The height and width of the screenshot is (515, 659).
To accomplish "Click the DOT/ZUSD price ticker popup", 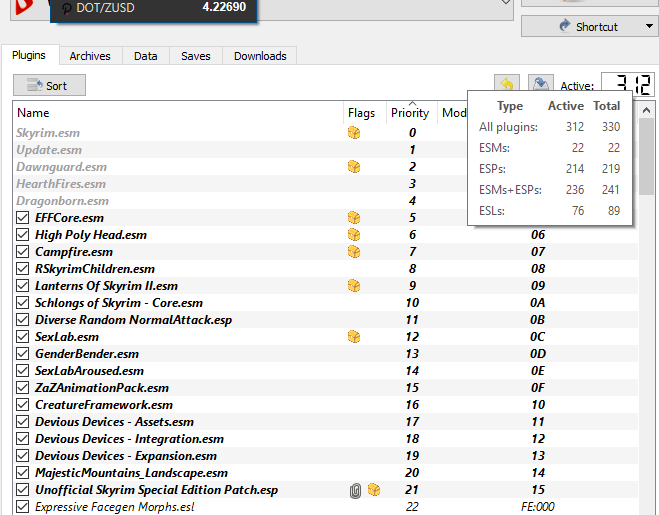I will pos(153,9).
